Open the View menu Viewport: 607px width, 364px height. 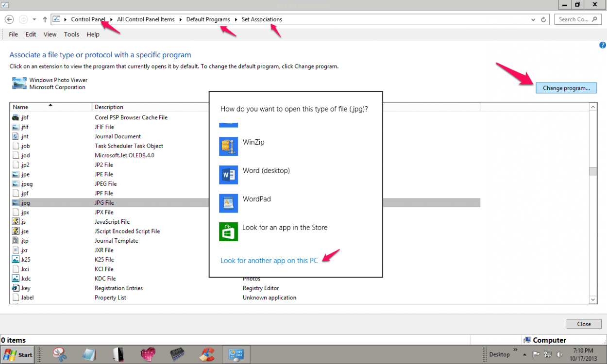pyautogui.click(x=50, y=34)
